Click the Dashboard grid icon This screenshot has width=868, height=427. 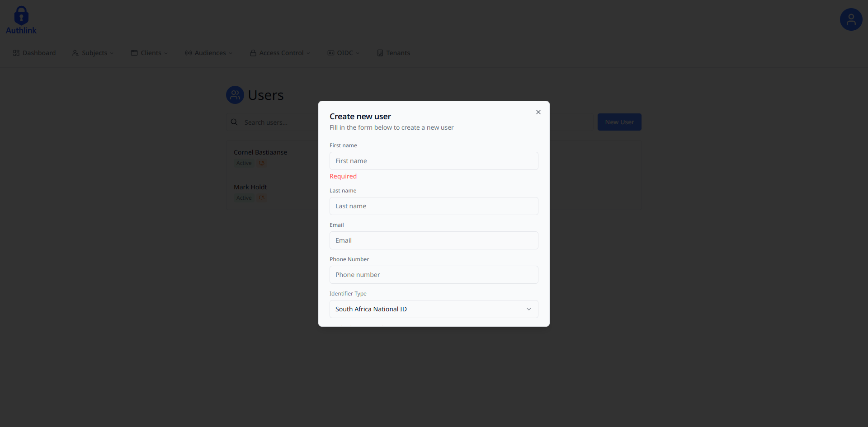(16, 53)
